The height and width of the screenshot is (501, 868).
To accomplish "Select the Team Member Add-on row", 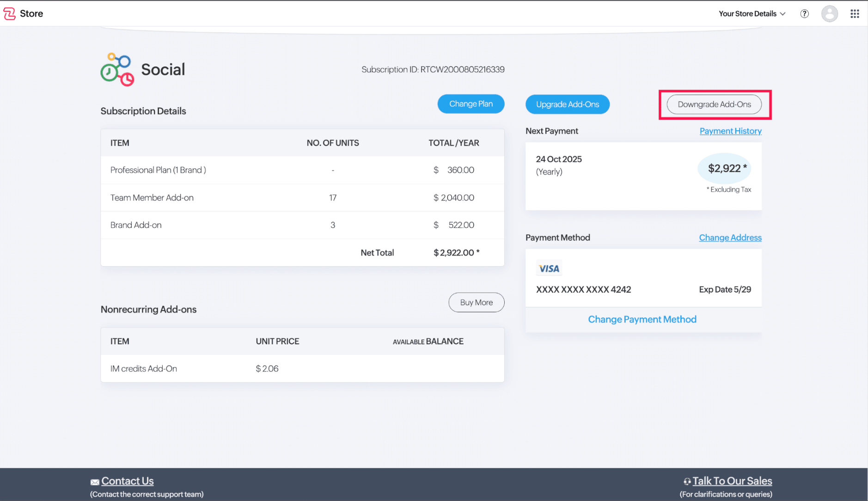I will 302,198.
